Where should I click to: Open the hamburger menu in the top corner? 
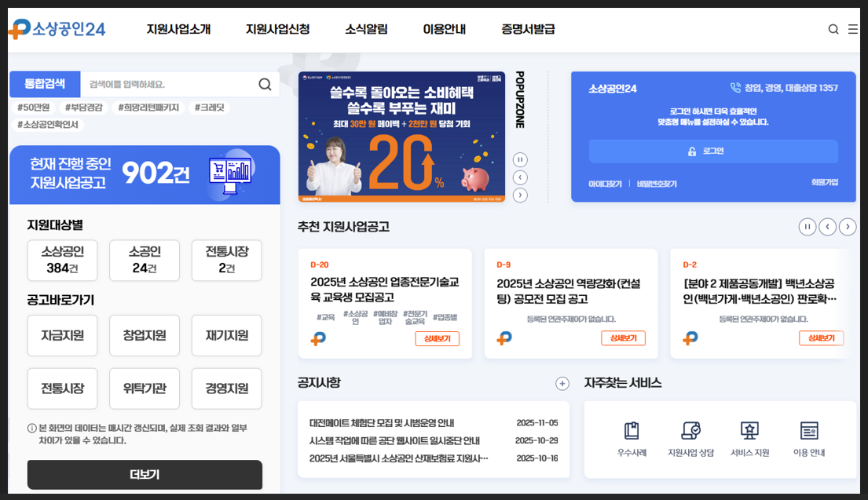coord(852,28)
